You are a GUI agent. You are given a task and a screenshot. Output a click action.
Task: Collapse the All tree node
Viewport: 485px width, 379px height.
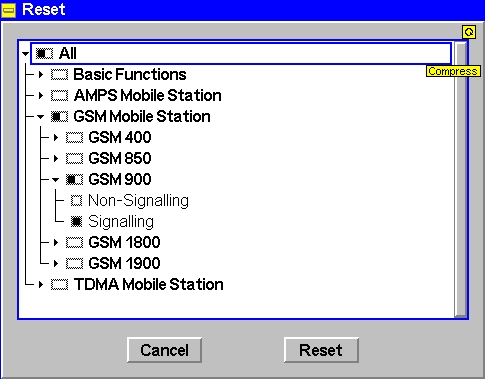[25, 54]
